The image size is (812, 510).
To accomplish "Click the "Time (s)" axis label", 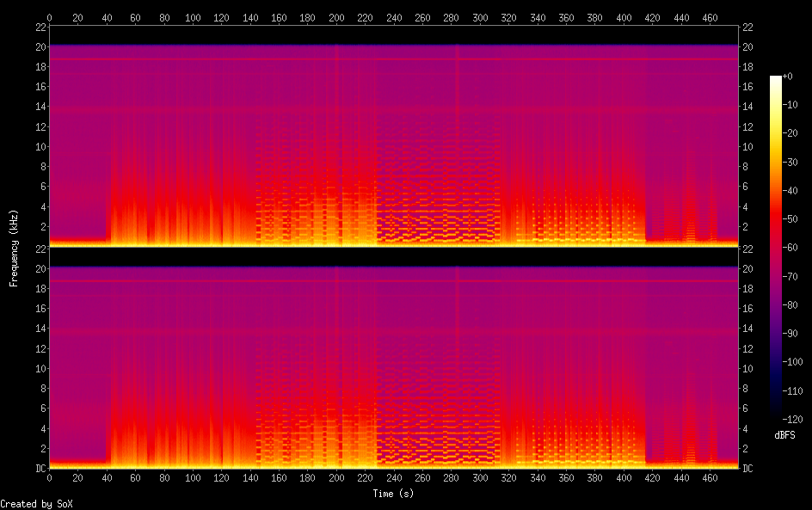I will (395, 494).
